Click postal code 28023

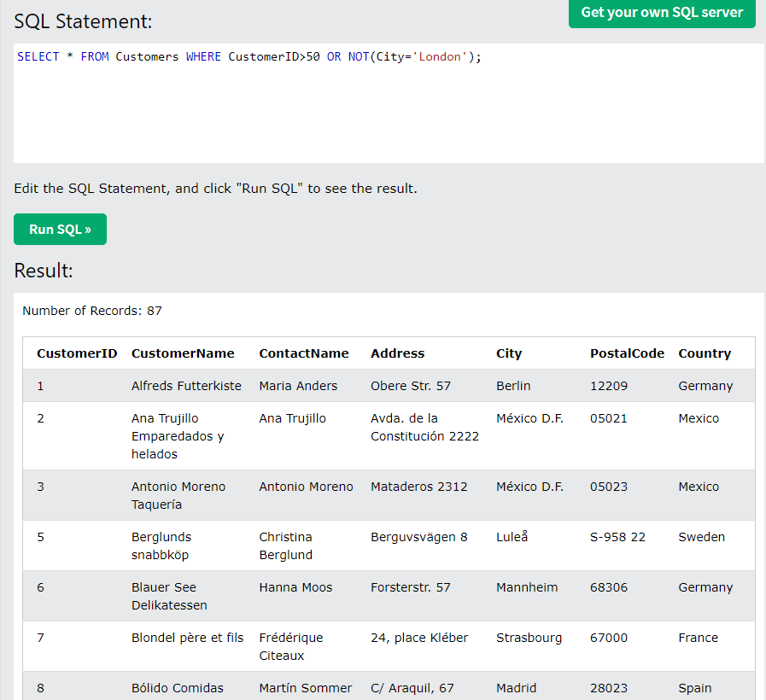point(609,688)
